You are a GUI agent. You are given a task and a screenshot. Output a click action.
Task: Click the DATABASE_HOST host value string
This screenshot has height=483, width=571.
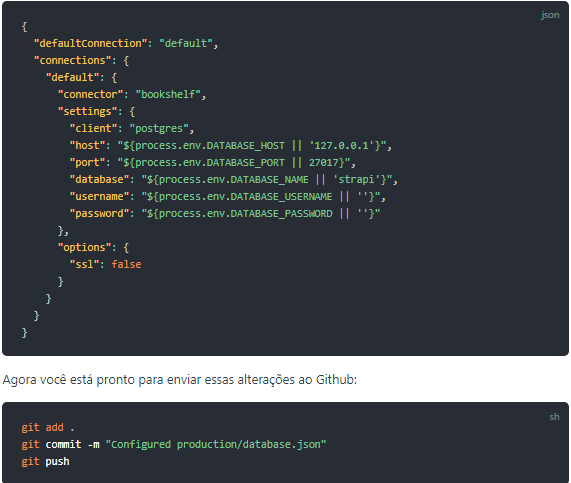click(x=252, y=146)
